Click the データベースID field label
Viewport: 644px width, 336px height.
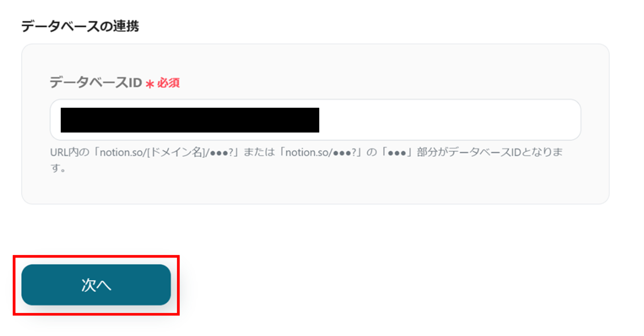[x=96, y=82]
